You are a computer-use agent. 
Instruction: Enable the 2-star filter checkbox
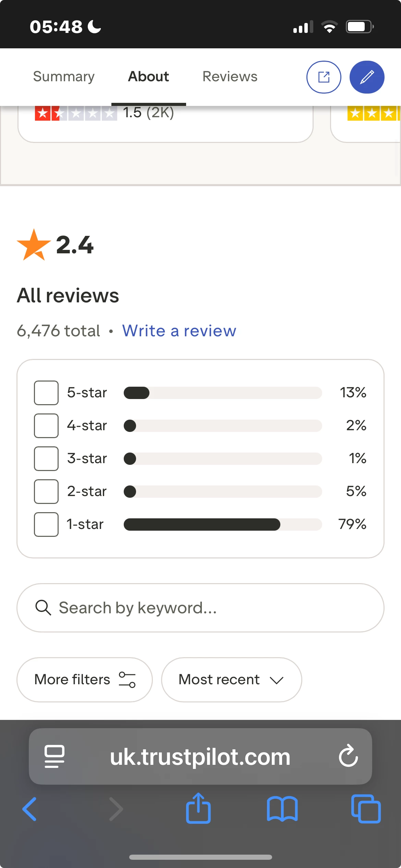click(46, 492)
